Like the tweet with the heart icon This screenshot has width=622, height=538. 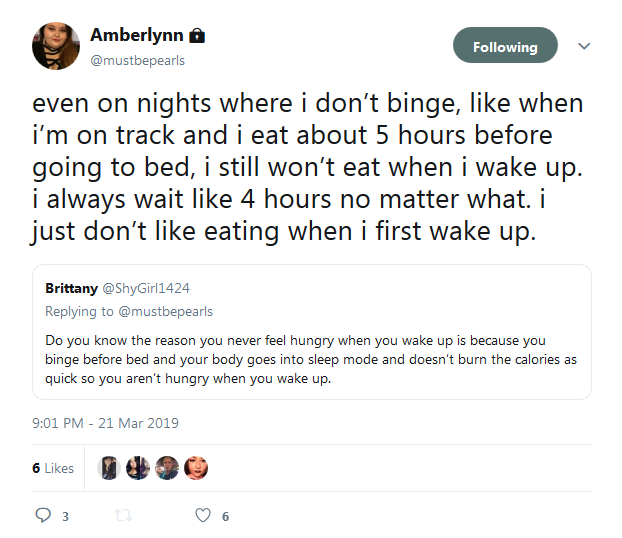coord(203,515)
